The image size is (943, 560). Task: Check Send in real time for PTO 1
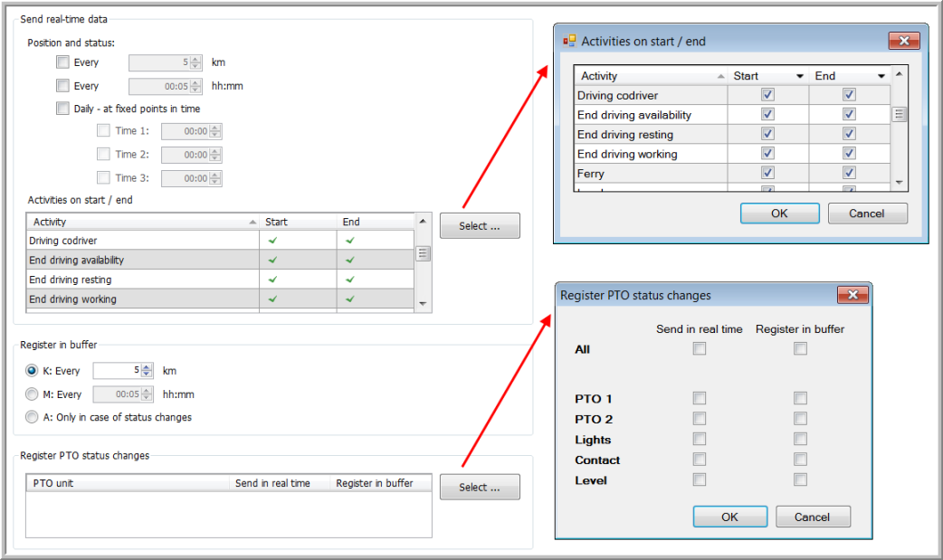(699, 398)
